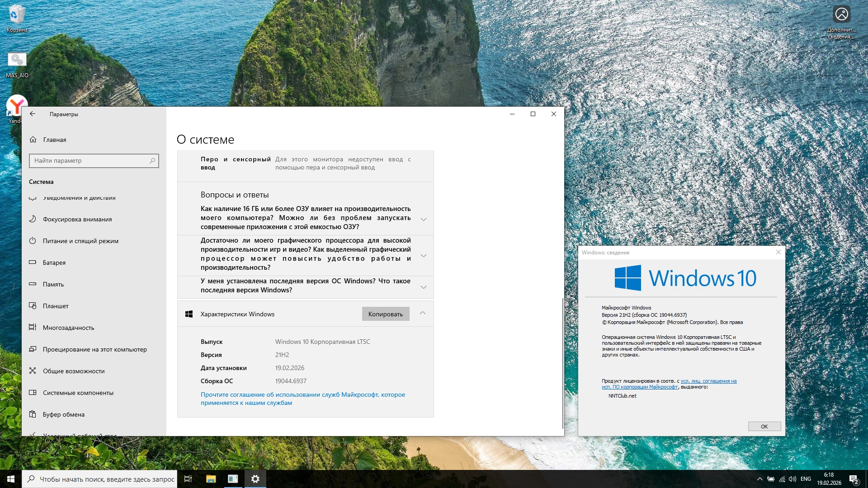The image size is (868, 488).
Task: Select the Battery (Батарея) section
Action: (x=54, y=263)
